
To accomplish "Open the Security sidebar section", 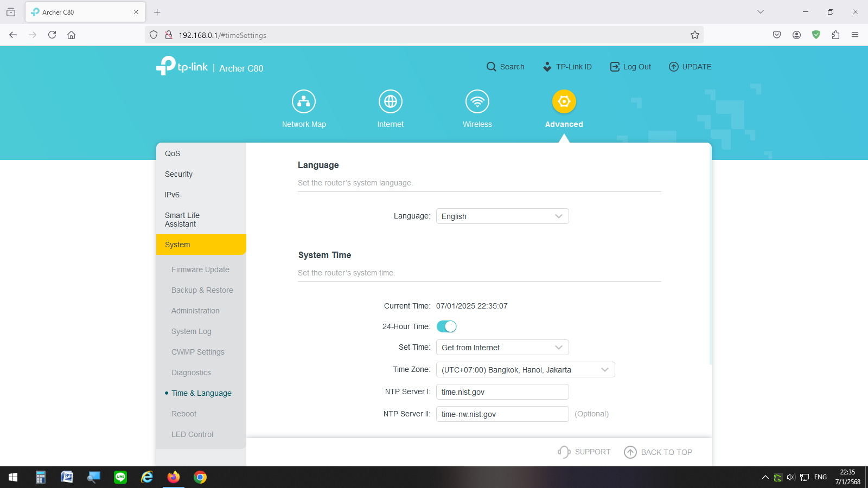I will [178, 174].
